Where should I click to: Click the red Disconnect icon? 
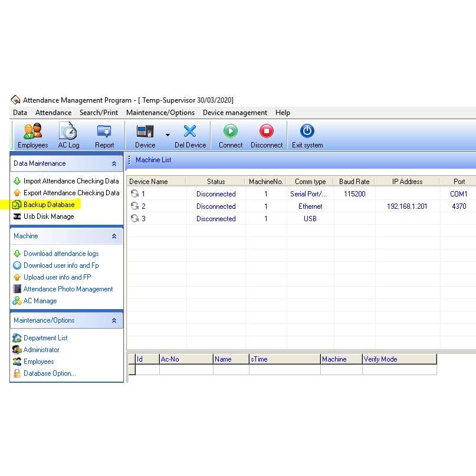point(267,131)
